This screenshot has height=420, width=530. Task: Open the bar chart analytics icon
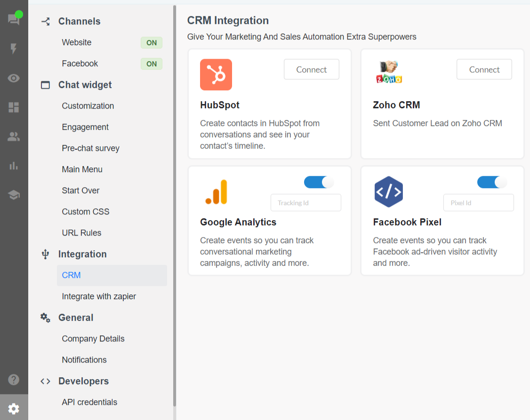coord(14,166)
